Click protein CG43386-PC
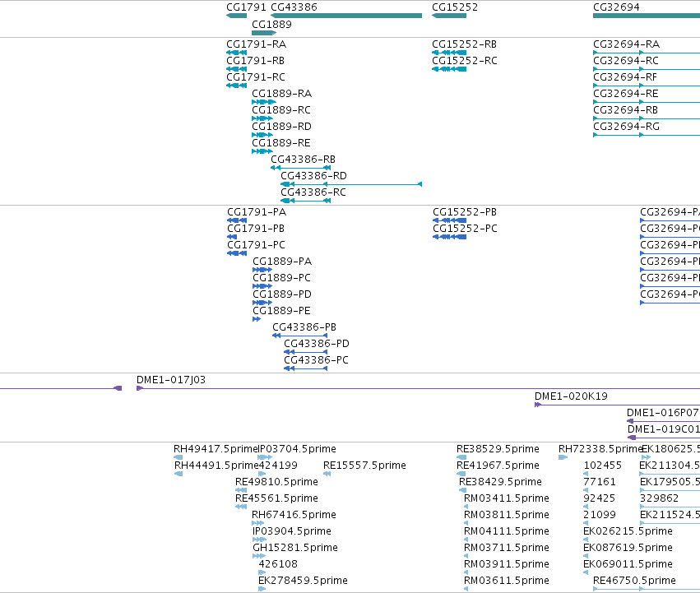 tap(316, 361)
